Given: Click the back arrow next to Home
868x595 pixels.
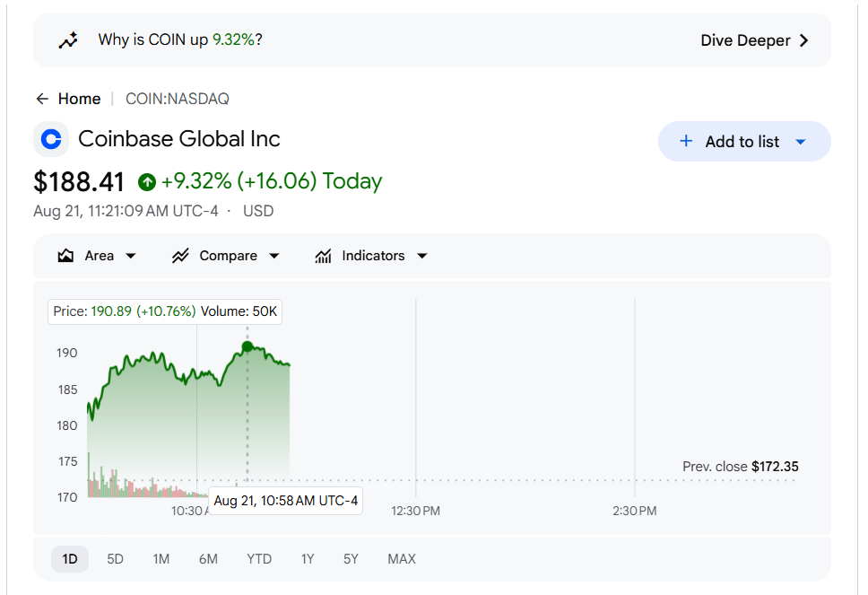Looking at the screenshot, I should click(x=43, y=99).
